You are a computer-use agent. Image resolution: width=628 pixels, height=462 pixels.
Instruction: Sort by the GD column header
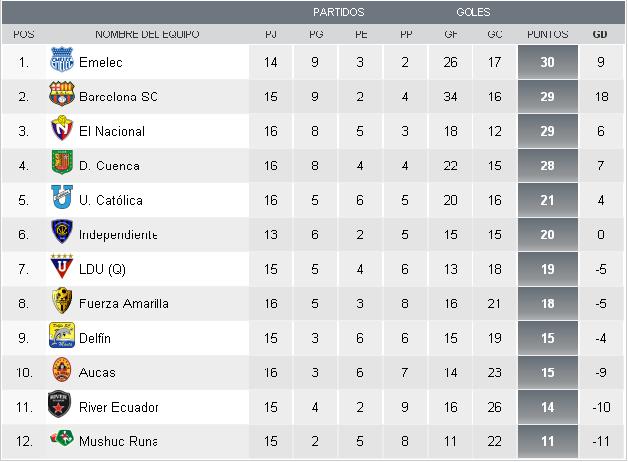(600, 34)
